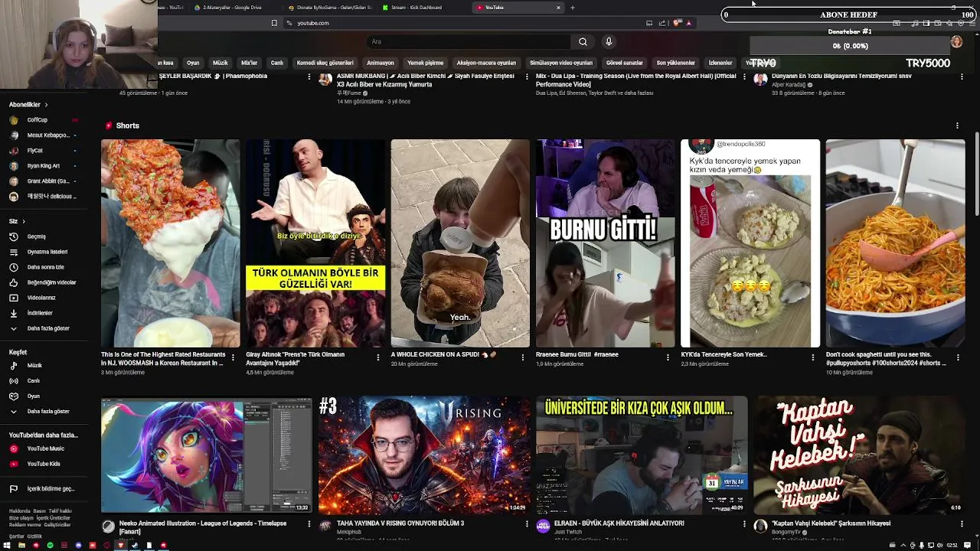Viewport: 980px width, 551px height.
Task: Open YouTube Music link
Action: pos(45,448)
